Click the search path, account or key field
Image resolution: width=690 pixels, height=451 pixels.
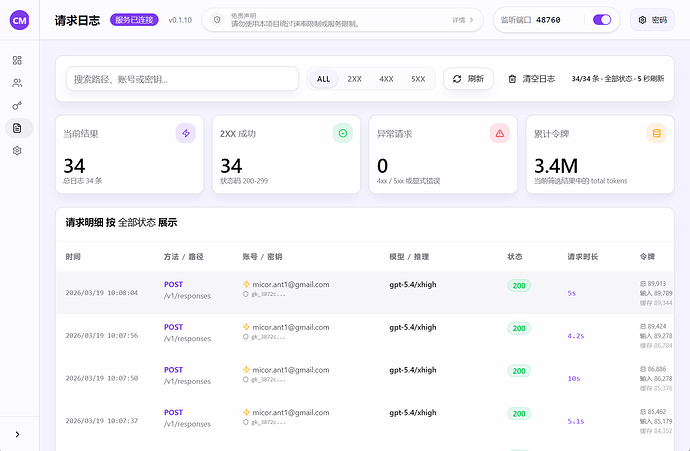[182, 79]
